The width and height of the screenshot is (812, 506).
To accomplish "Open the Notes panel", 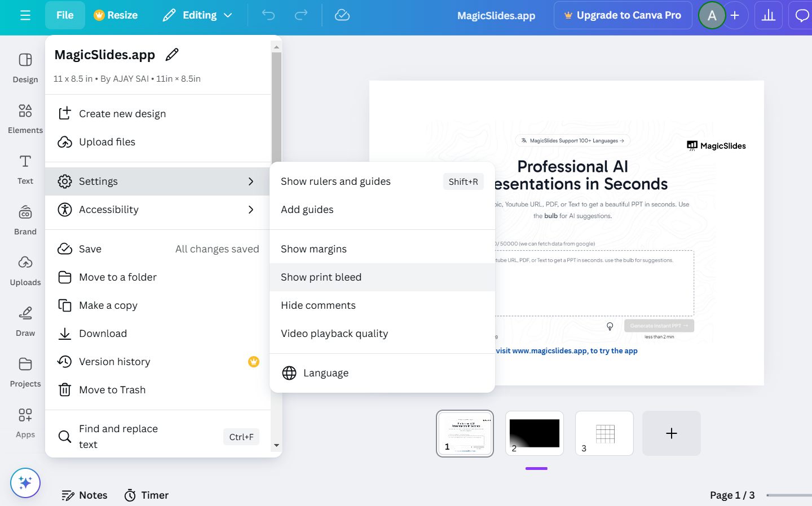I will [85, 495].
